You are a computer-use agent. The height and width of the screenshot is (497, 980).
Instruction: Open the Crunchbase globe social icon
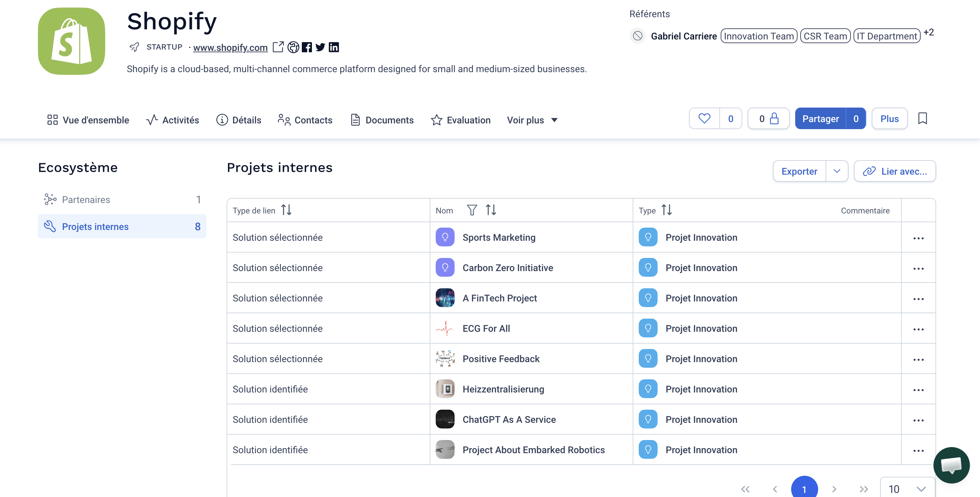(x=293, y=47)
